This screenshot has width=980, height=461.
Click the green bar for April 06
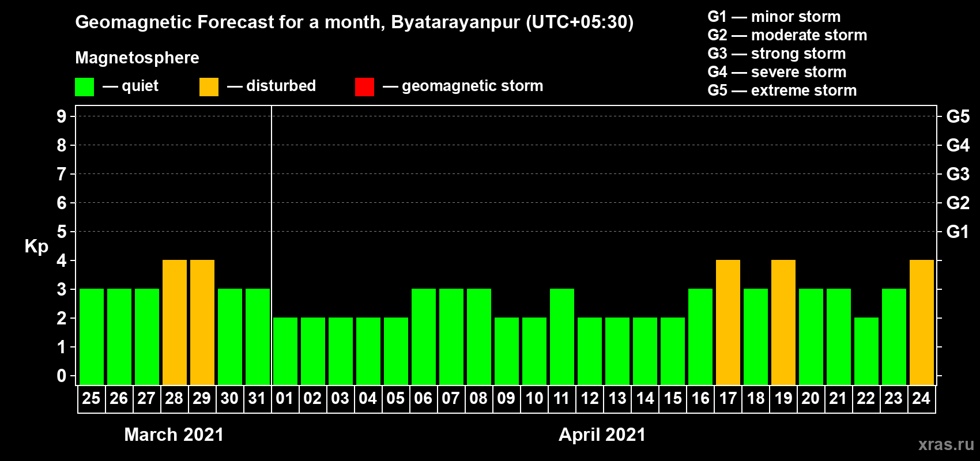coord(424,337)
